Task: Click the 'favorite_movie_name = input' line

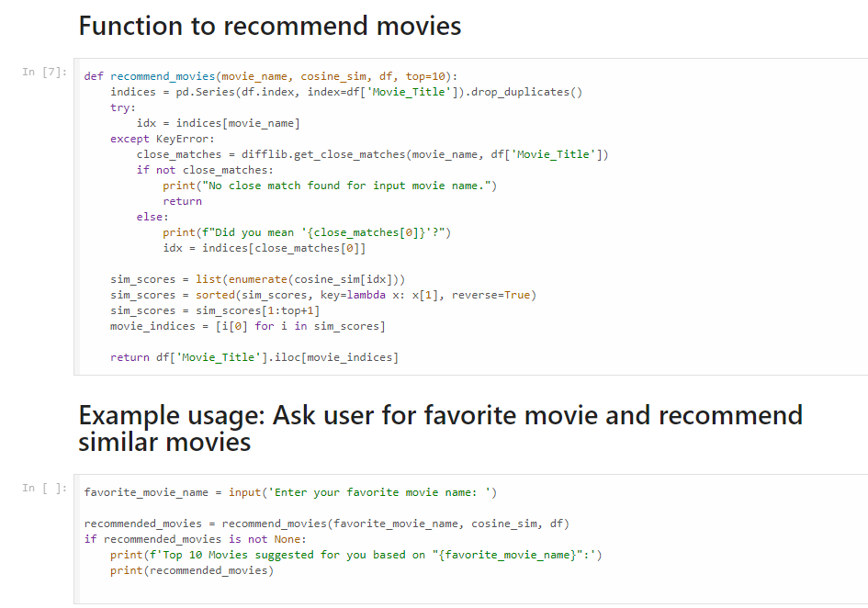Action: (290, 492)
